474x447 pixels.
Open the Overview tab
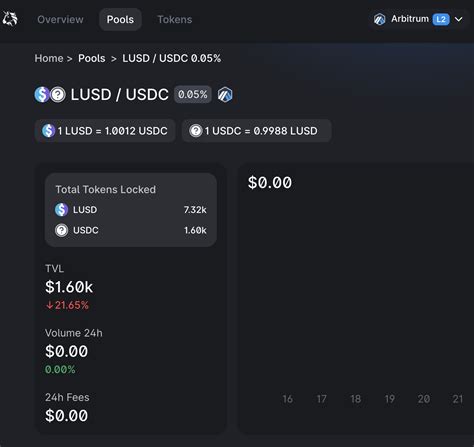[60, 20]
